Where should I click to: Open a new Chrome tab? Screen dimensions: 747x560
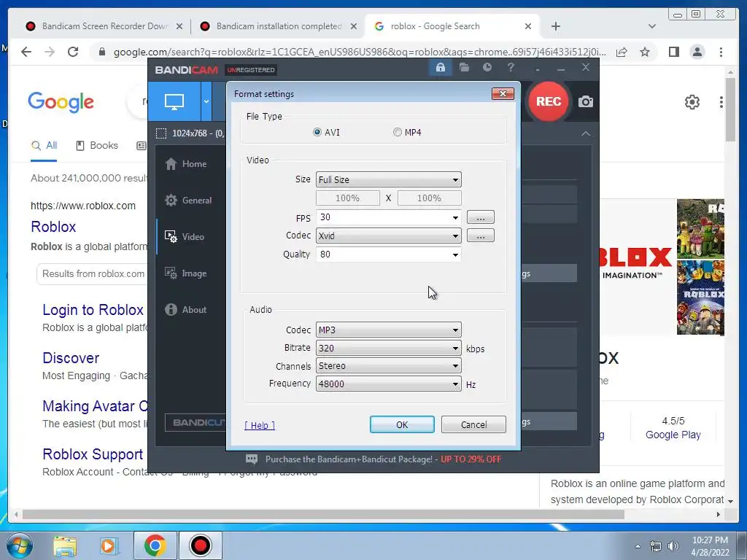coord(555,26)
